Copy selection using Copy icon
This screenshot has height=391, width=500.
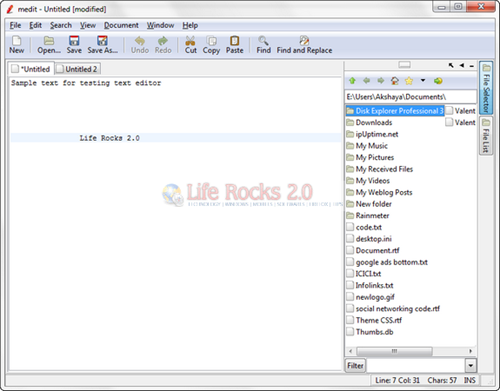tap(211, 45)
